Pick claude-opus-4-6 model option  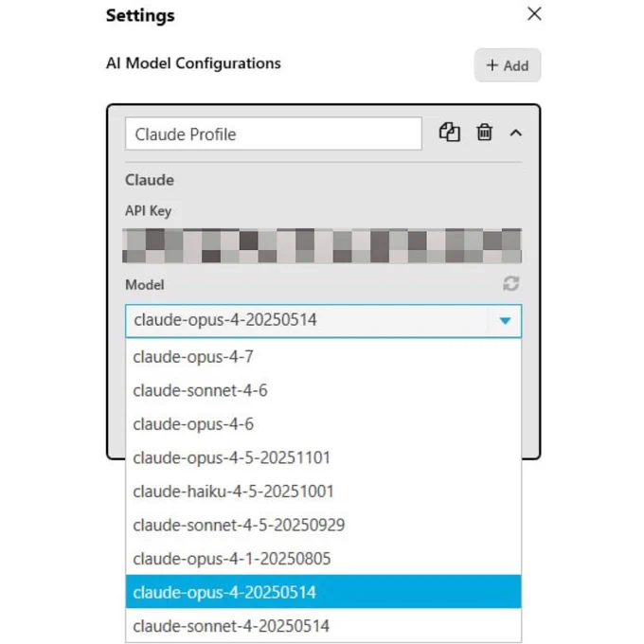323,424
